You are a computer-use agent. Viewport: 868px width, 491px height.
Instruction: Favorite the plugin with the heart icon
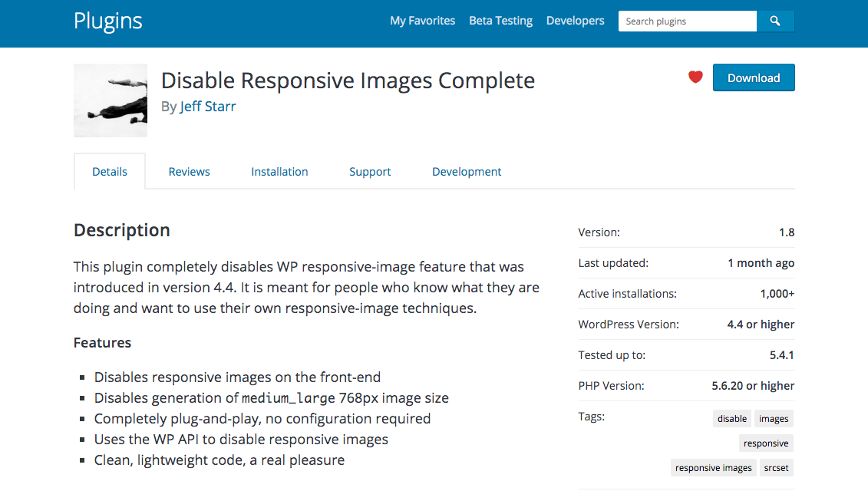pyautogui.click(x=695, y=77)
